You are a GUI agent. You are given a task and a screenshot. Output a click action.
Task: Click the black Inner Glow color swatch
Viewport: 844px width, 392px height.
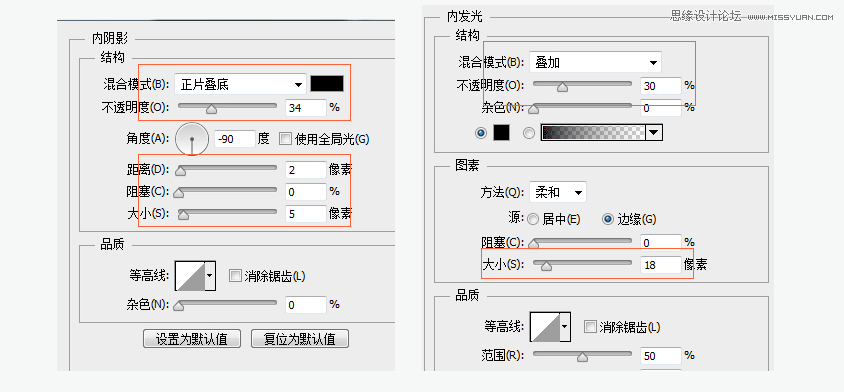tap(501, 132)
